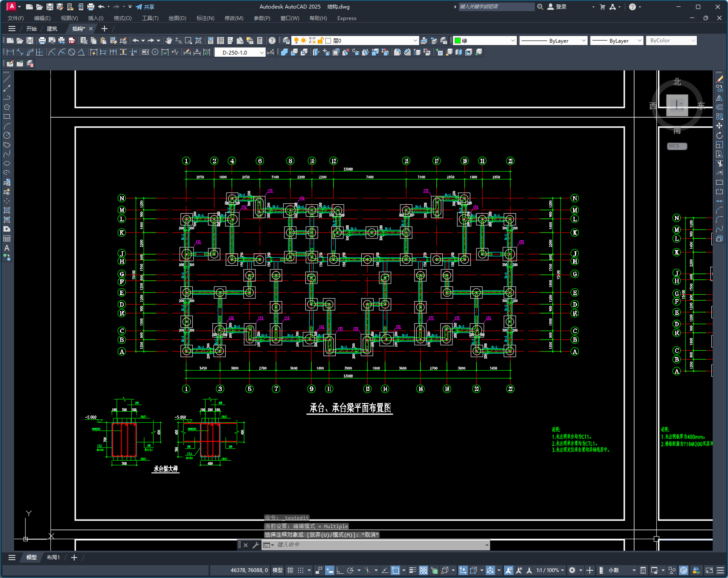The width and height of the screenshot is (728, 578).
Task: Open the command line customize wrench button
Action: [x=255, y=545]
